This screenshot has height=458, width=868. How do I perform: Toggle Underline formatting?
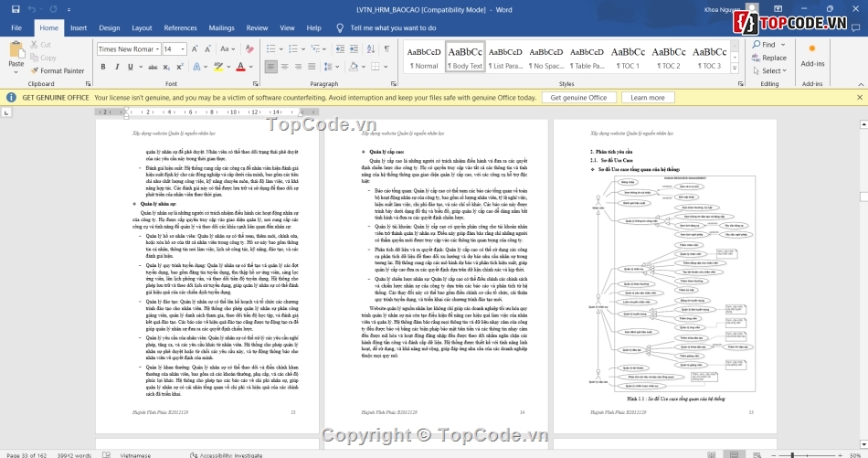[x=130, y=67]
